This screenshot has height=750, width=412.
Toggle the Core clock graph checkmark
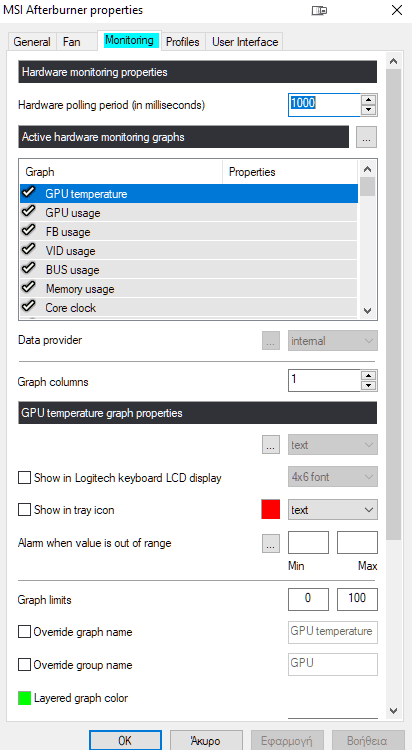pyautogui.click(x=29, y=307)
